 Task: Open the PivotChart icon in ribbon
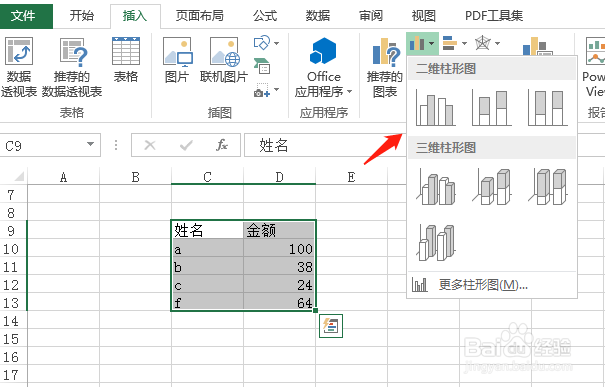[536, 46]
